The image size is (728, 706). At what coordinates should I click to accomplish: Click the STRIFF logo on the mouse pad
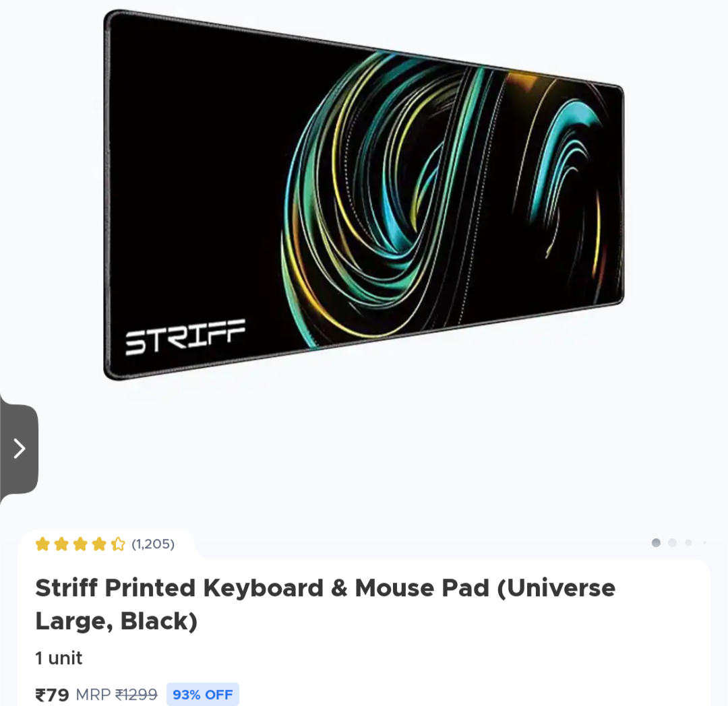(x=185, y=336)
